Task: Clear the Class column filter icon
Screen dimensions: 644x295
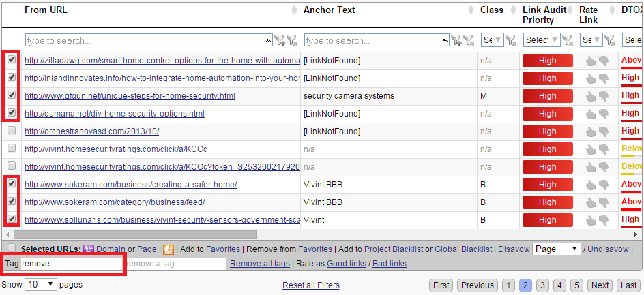Action: click(x=510, y=40)
